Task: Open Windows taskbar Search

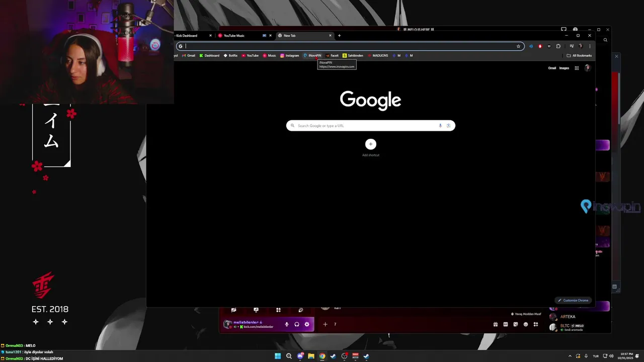Action: coord(289,356)
